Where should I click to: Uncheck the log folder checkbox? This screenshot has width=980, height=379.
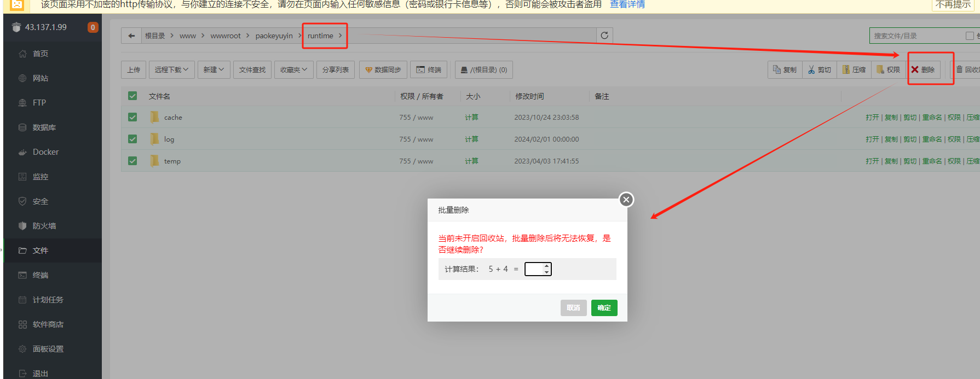[x=132, y=139]
